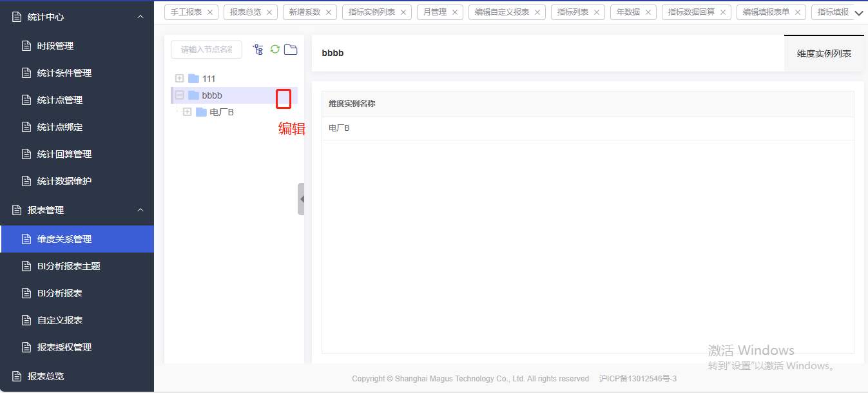Click the folder icon in tree toolbar
868x393 pixels.
[291, 50]
